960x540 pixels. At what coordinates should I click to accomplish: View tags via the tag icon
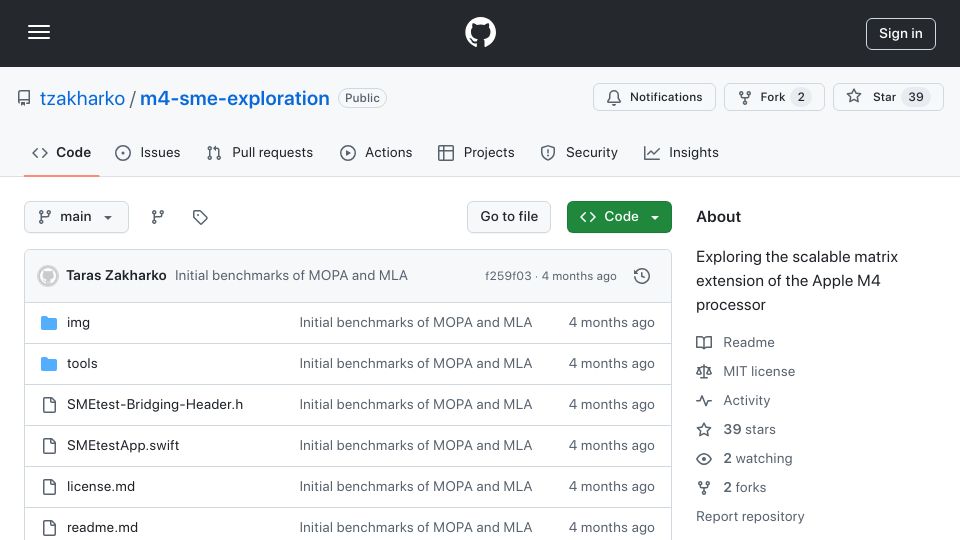click(x=200, y=217)
